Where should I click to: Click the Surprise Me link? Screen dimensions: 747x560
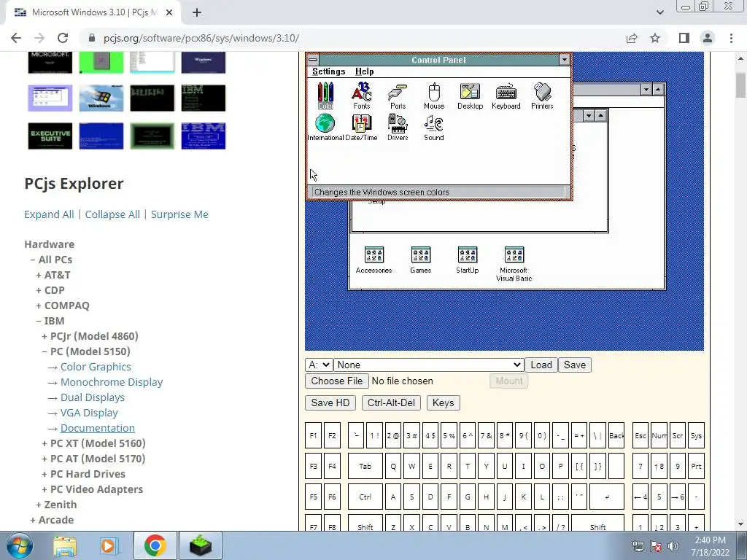tap(179, 214)
